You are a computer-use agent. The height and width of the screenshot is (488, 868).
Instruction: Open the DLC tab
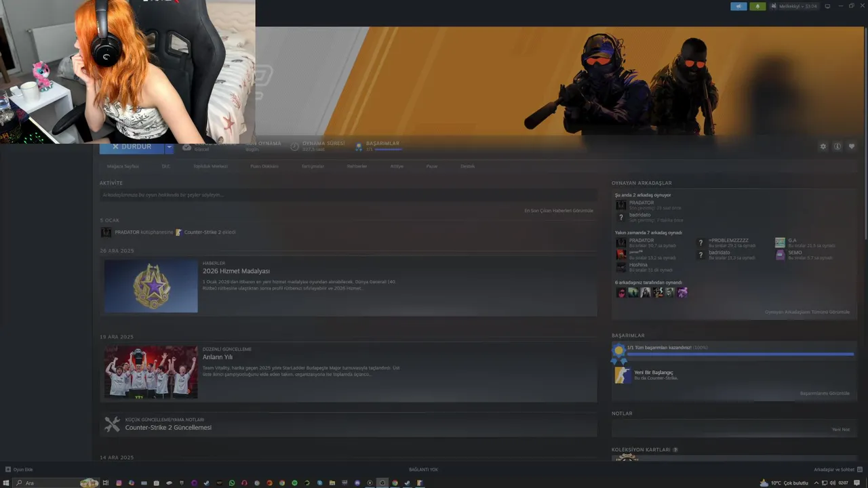165,166
